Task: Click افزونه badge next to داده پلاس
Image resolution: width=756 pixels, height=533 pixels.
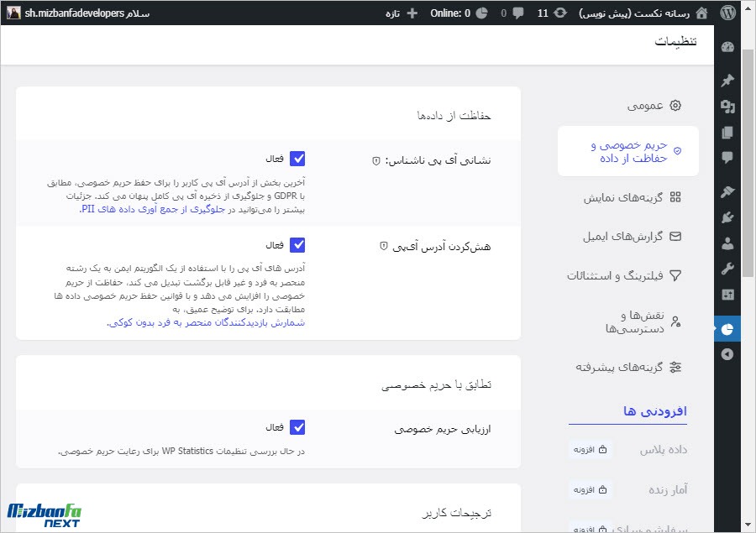Action: coord(590,450)
